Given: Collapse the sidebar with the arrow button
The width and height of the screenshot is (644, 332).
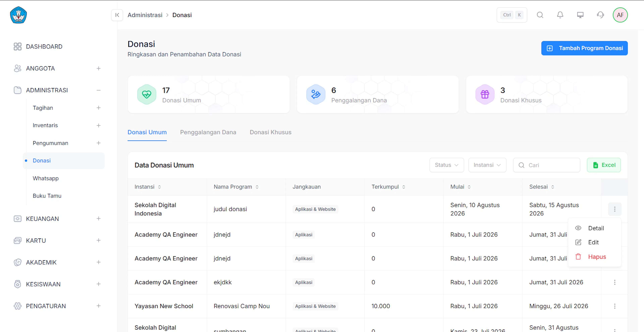Looking at the screenshot, I should click(x=117, y=15).
